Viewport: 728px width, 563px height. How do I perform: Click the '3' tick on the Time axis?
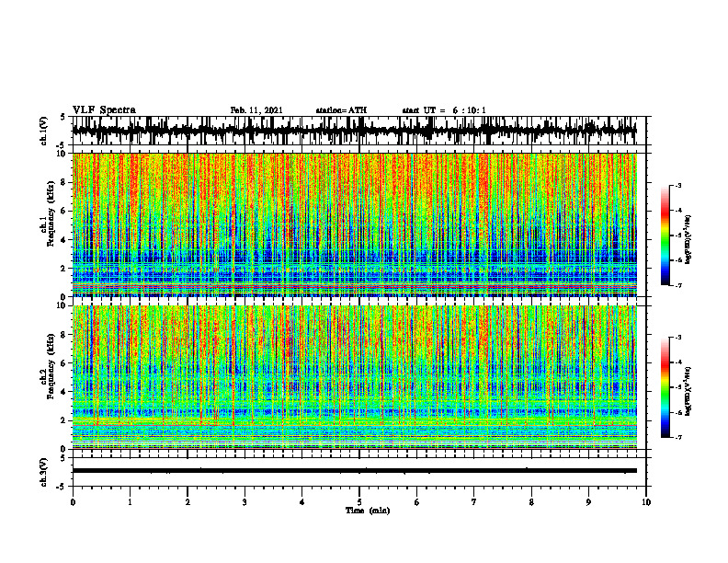[245, 502]
